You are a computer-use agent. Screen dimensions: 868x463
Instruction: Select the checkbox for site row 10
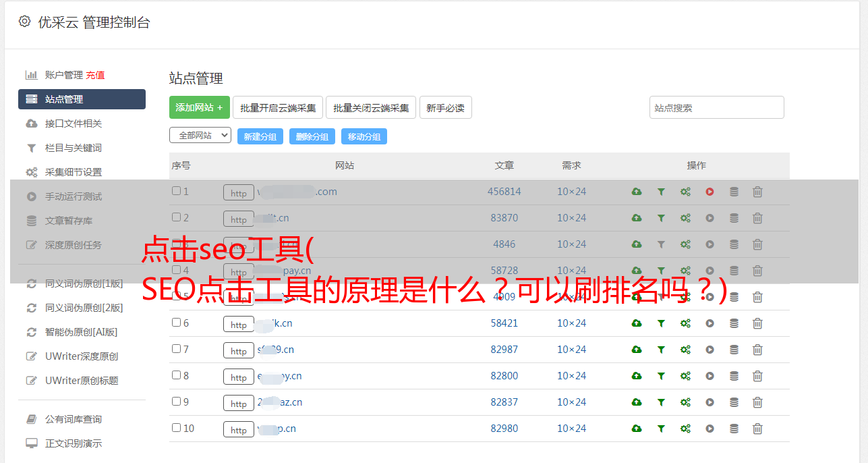coord(176,428)
